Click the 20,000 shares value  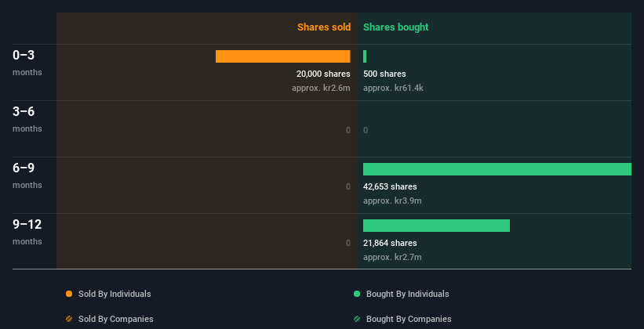323,74
